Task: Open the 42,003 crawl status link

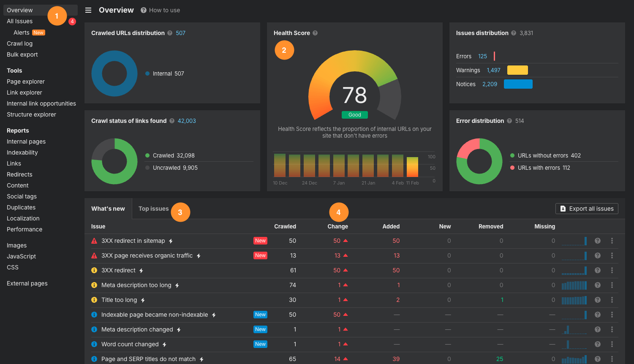Action: click(186, 121)
